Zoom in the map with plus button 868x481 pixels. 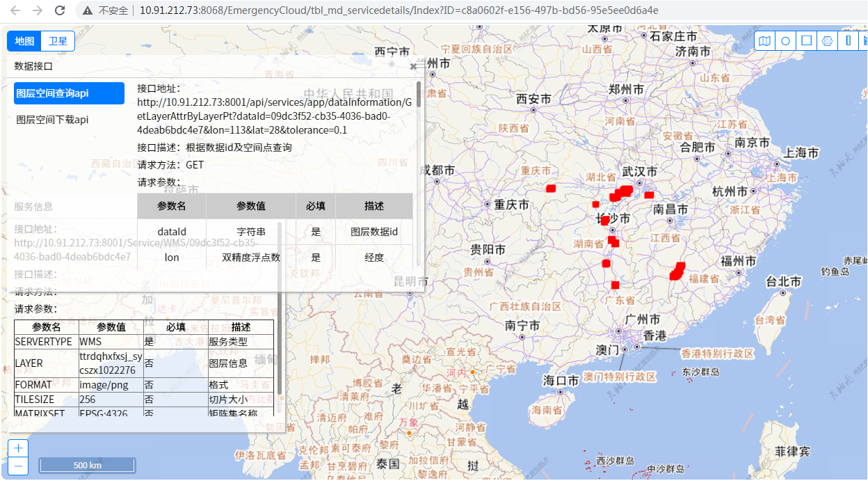[x=18, y=448]
